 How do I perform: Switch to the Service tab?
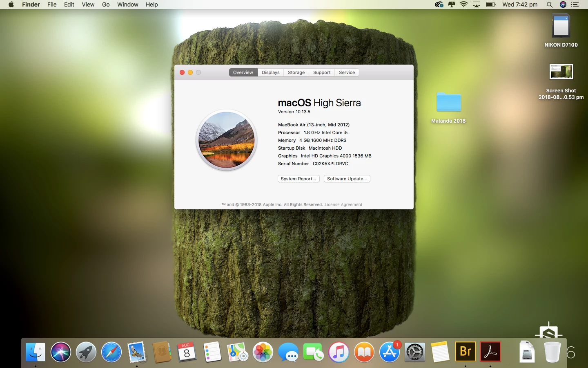tap(347, 72)
